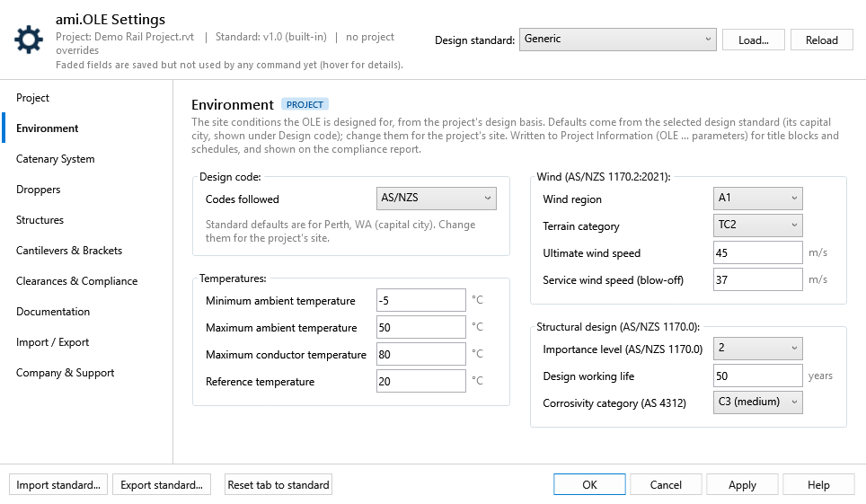Image resolution: width=866 pixels, height=504 pixels.
Task: Open the Design standard dropdown
Action: click(617, 40)
